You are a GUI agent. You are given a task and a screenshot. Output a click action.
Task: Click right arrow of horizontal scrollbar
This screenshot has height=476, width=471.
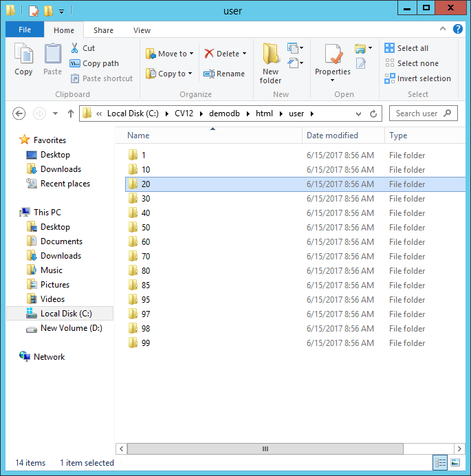coord(459,448)
